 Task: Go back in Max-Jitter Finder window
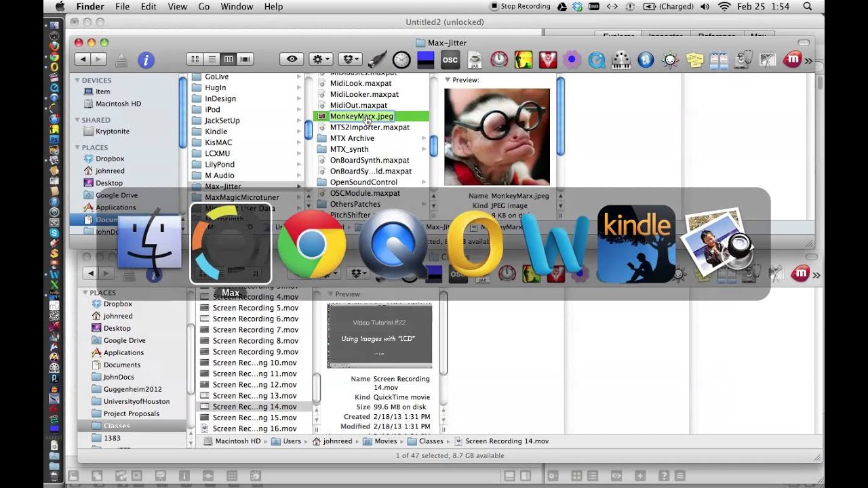[83, 60]
